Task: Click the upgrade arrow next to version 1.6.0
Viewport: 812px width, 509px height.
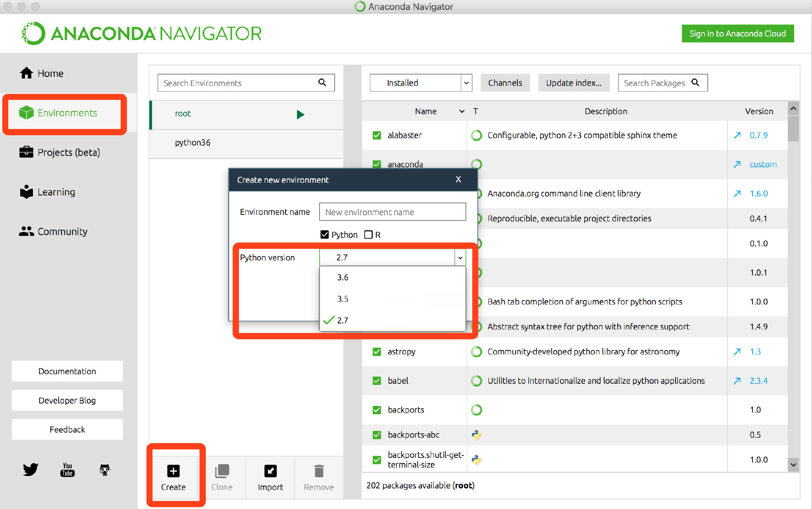Action: pyautogui.click(x=737, y=193)
